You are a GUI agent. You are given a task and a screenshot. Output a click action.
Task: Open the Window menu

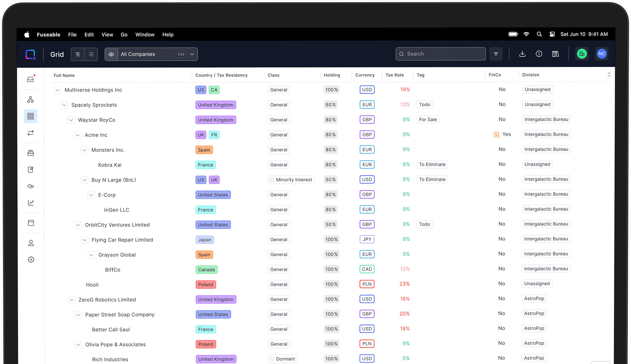145,34
